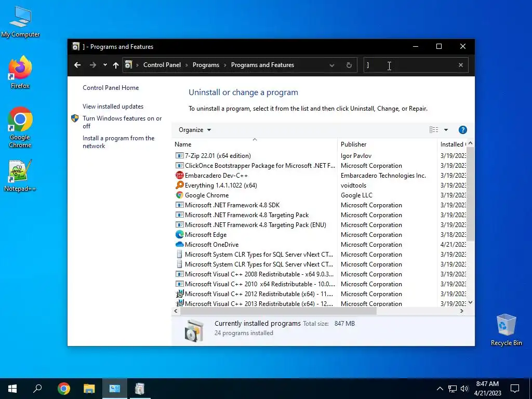Open the notification center icon

tap(515, 389)
